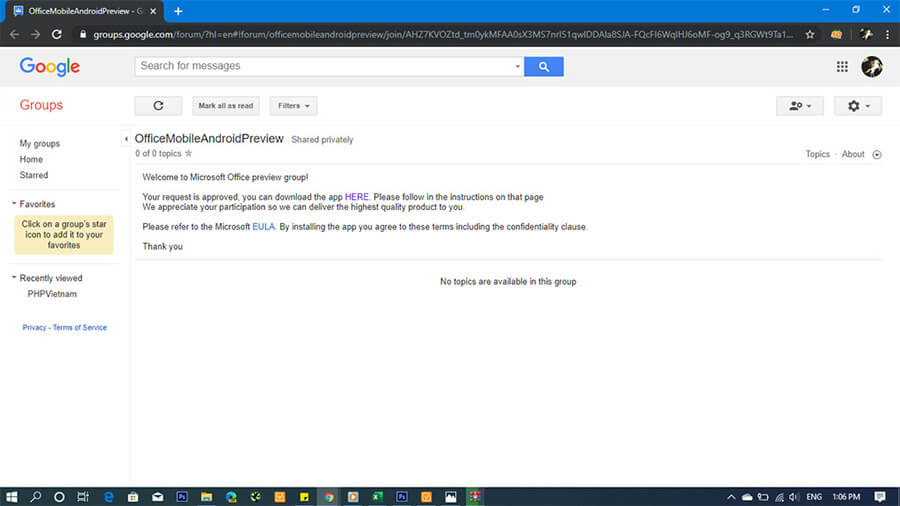Open the HERE download link
Viewport: 900px width, 506px height.
pos(357,197)
